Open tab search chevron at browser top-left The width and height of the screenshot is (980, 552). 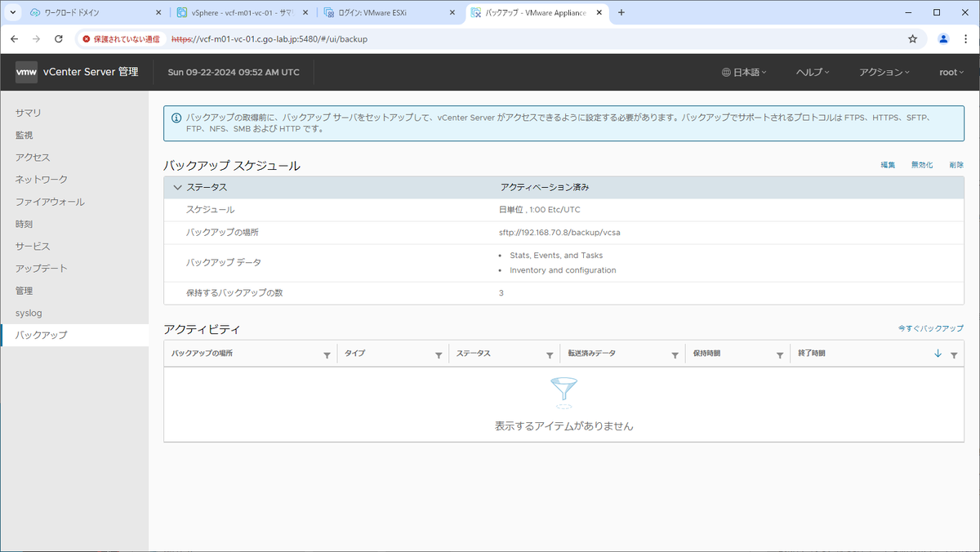11,12
